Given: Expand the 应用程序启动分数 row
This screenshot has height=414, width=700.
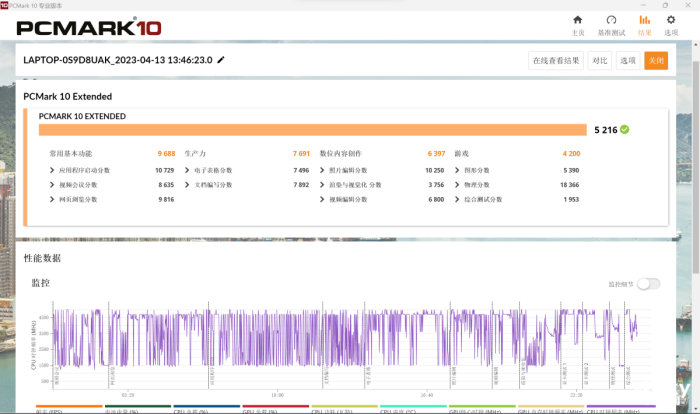Looking at the screenshot, I should pos(52,170).
